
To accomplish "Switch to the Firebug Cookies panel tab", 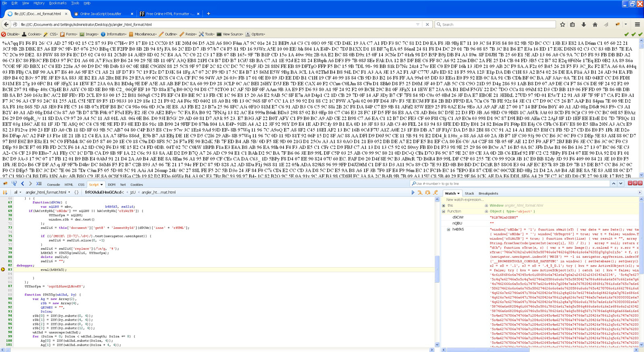I will [x=137, y=185].
